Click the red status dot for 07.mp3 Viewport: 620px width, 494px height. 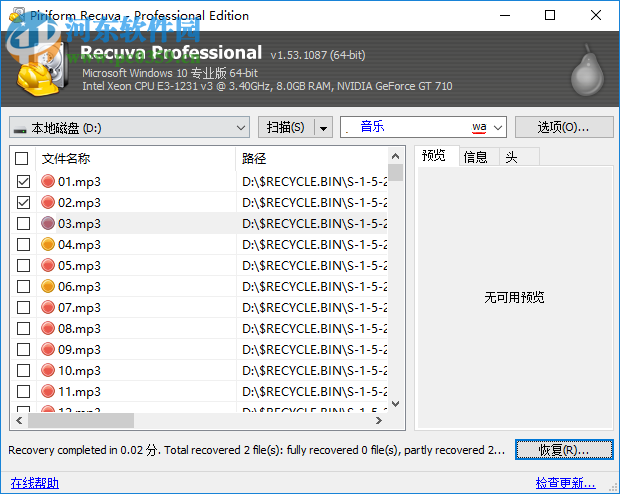coord(48,307)
